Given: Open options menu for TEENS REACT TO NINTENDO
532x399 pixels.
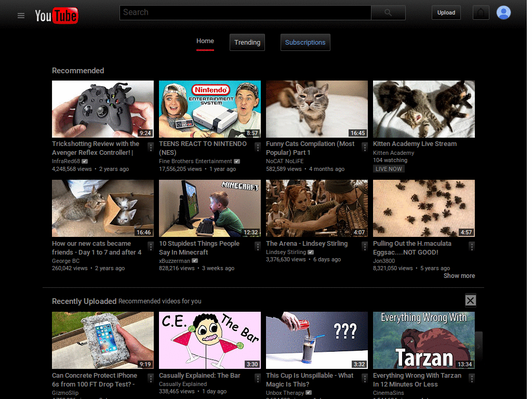Looking at the screenshot, I should tap(258, 147).
